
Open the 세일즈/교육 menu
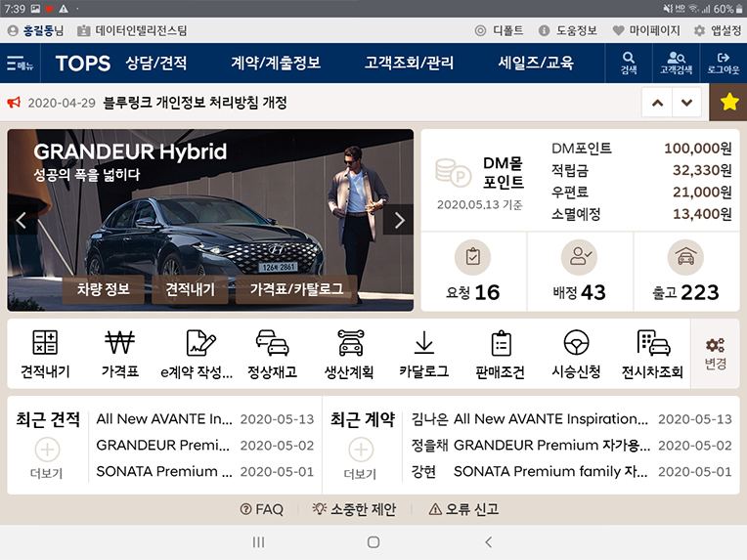point(536,63)
